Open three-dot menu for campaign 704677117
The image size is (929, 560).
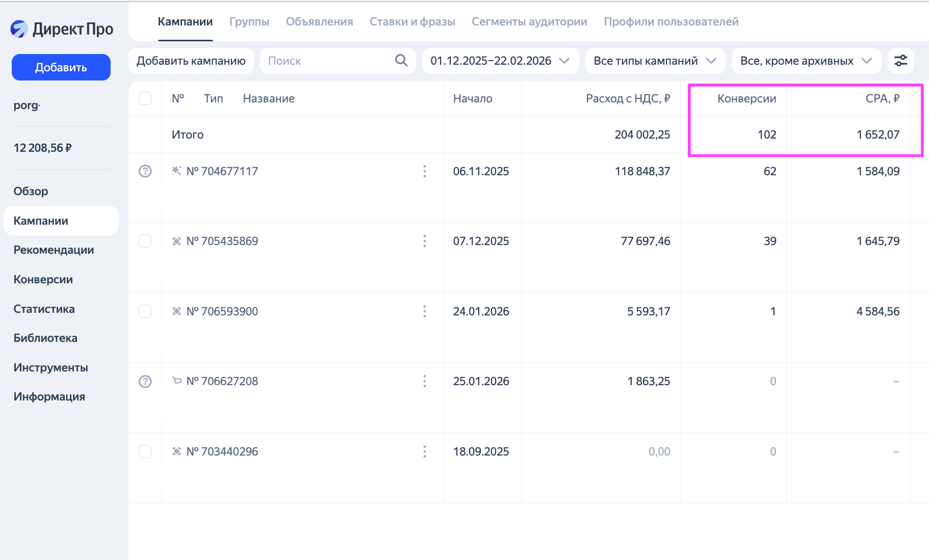[424, 171]
